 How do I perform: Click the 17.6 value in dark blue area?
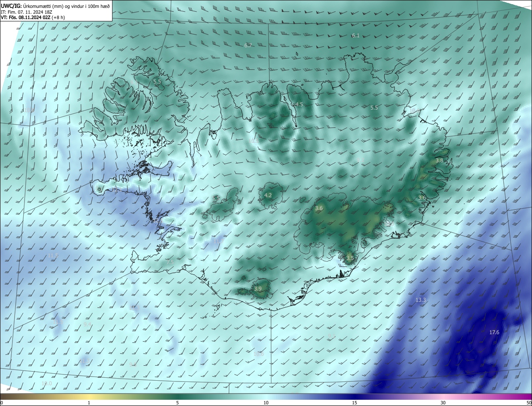[x=494, y=333]
